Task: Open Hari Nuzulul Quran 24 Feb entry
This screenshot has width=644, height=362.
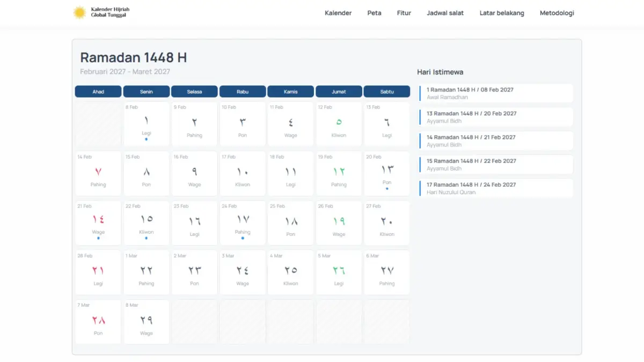Action: (496, 188)
